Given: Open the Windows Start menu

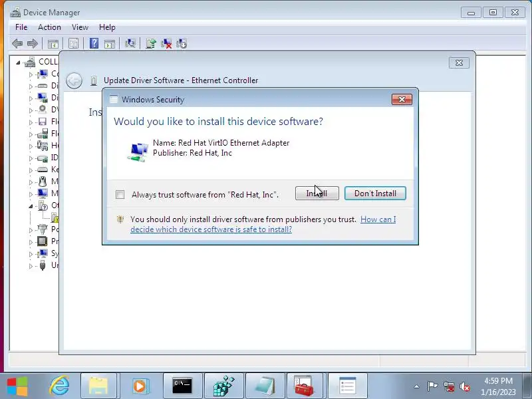Looking at the screenshot, I should coord(18,386).
